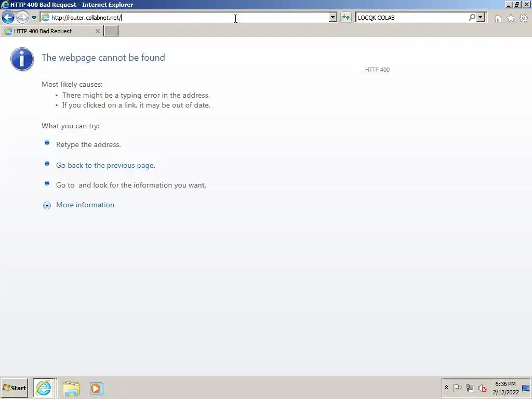This screenshot has height=399, width=532.
Task: Click the search magnifier icon
Action: tap(472, 17)
